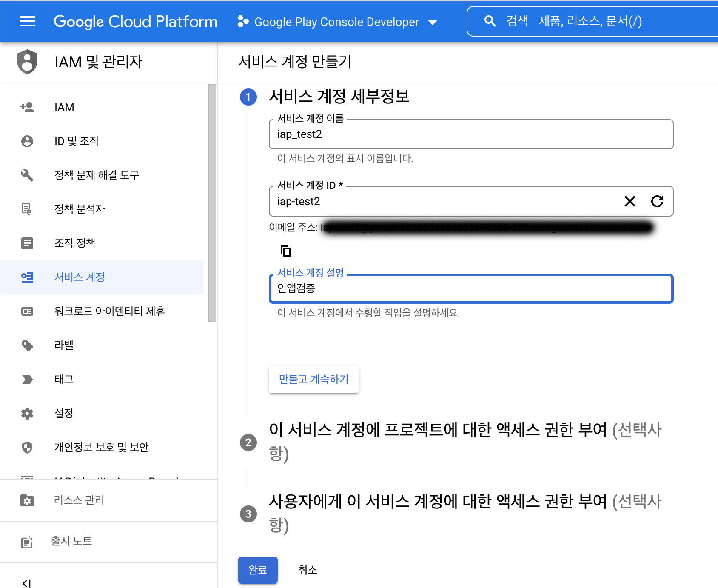Edit the 서비스 계정 이름 field

tap(471, 134)
